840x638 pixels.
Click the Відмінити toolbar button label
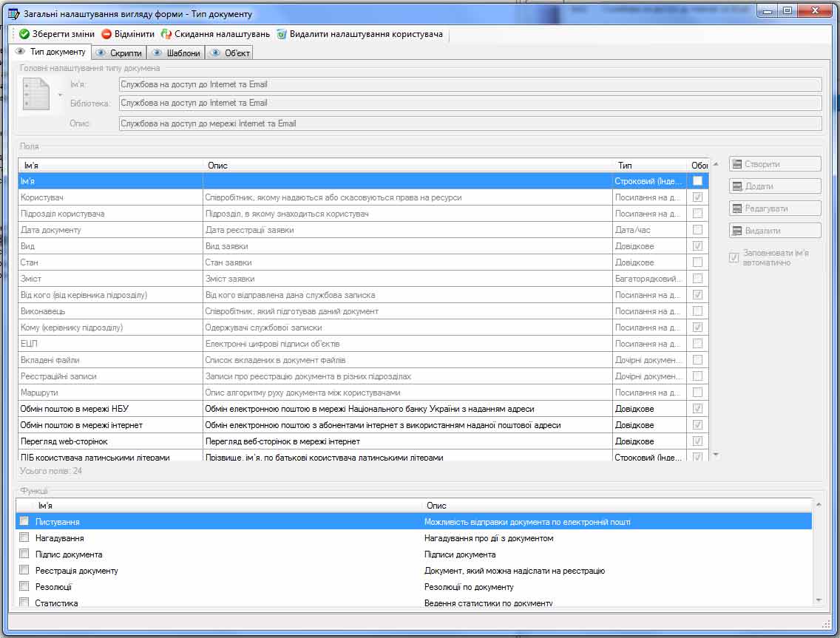click(x=135, y=34)
